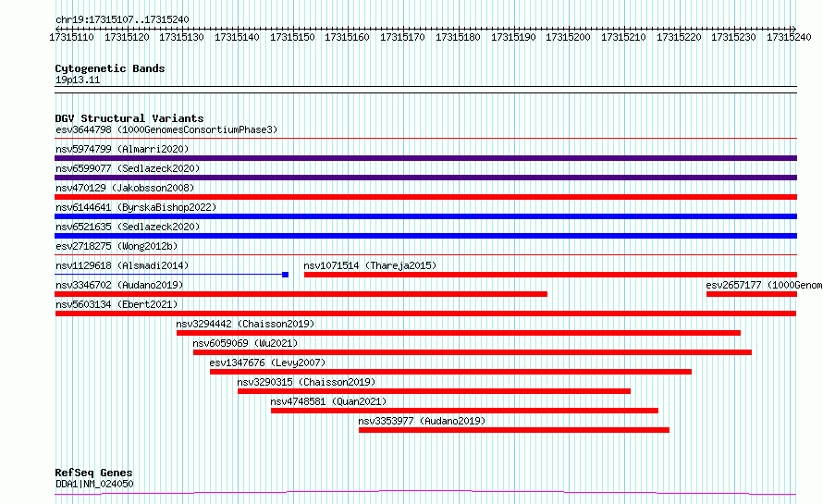The image size is (823, 504).
Task: Open variant nsv3294442 (Chaisson2019)
Action: pos(245,324)
